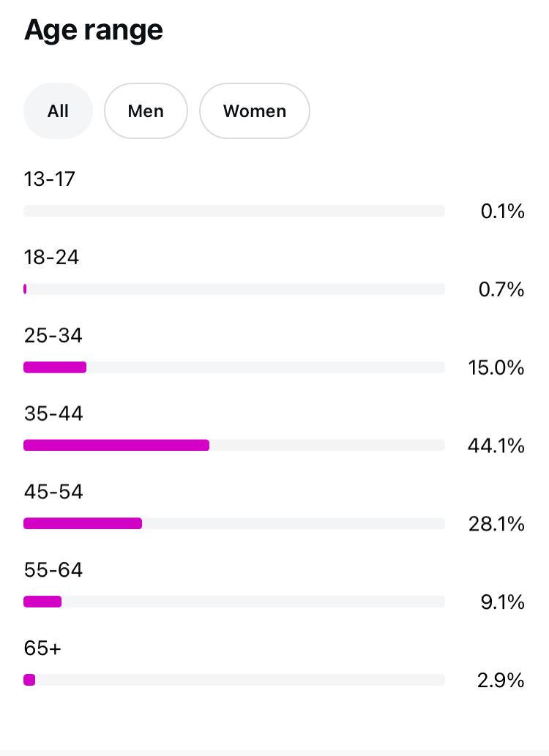The width and height of the screenshot is (549, 756).
Task: Click the 44.1% percentage value
Action: (496, 446)
